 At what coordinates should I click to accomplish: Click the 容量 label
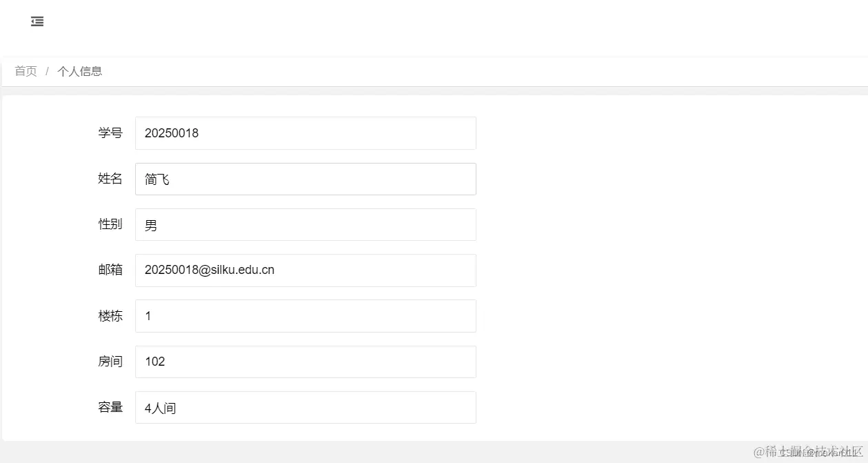[x=110, y=407]
